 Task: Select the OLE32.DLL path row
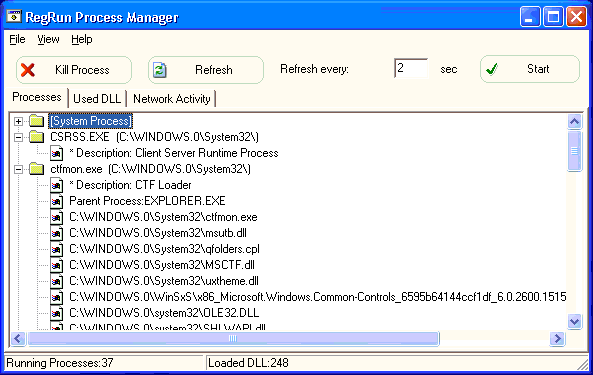pyautogui.click(x=164, y=313)
